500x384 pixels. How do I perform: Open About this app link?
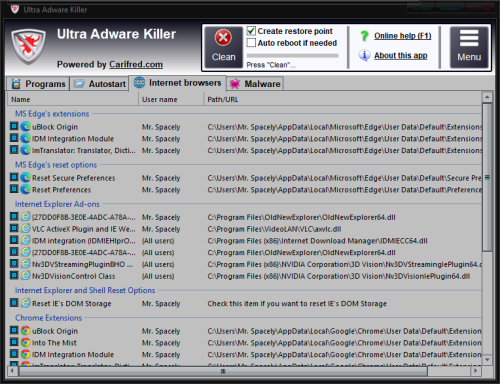[400, 55]
